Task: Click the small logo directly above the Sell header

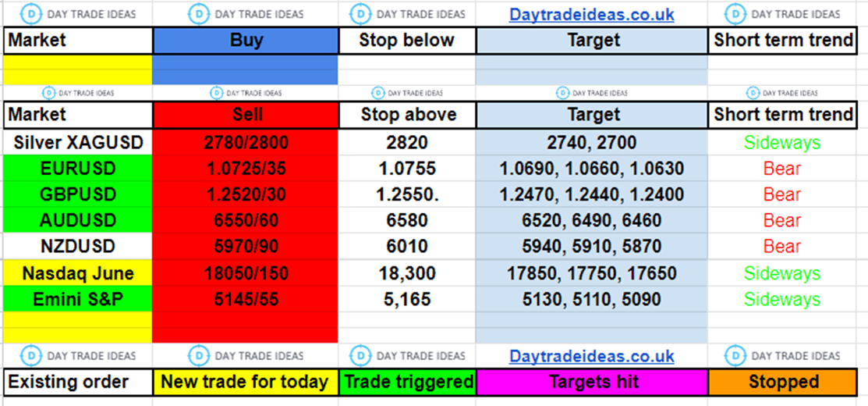Action: [x=216, y=93]
